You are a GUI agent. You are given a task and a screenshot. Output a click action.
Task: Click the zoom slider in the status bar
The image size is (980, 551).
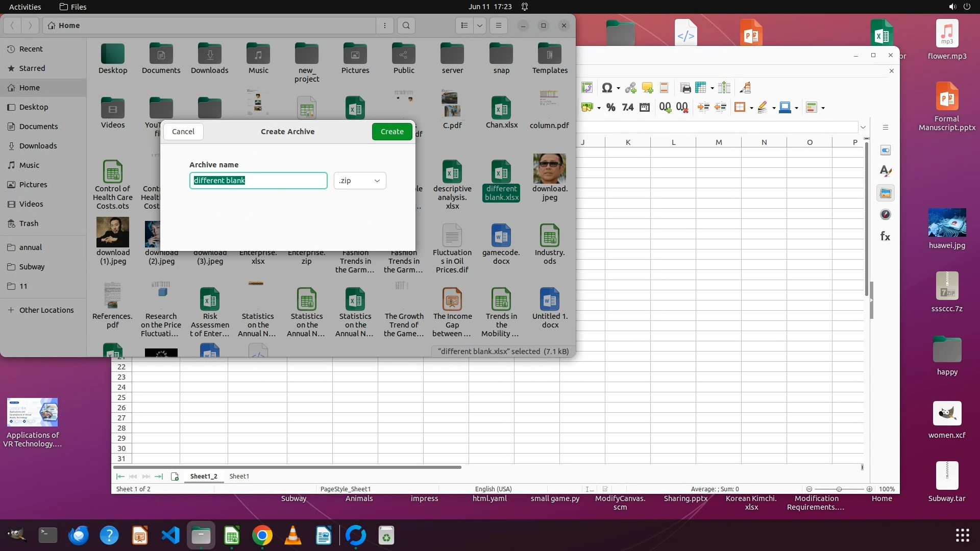(839, 489)
